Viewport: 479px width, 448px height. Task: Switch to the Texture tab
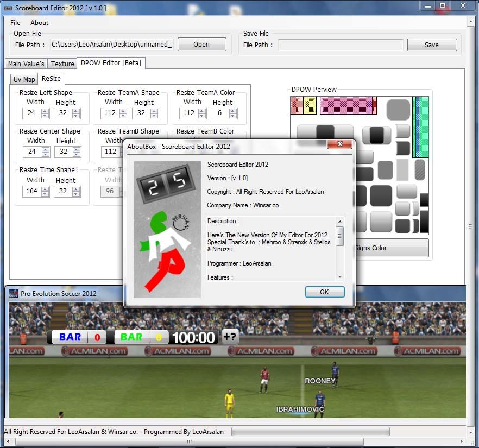[62, 64]
